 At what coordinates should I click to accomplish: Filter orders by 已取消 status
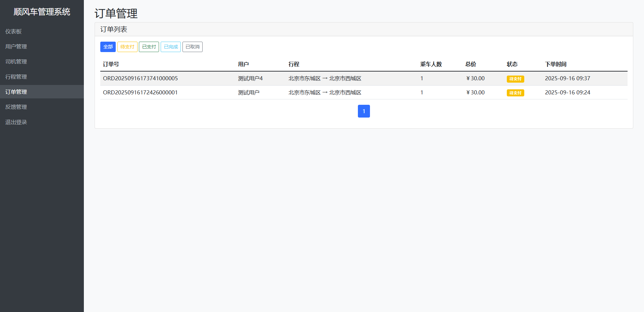193,47
